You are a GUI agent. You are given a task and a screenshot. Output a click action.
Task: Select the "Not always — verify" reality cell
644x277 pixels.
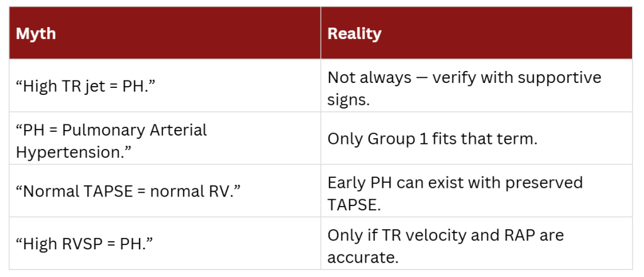[464, 85]
